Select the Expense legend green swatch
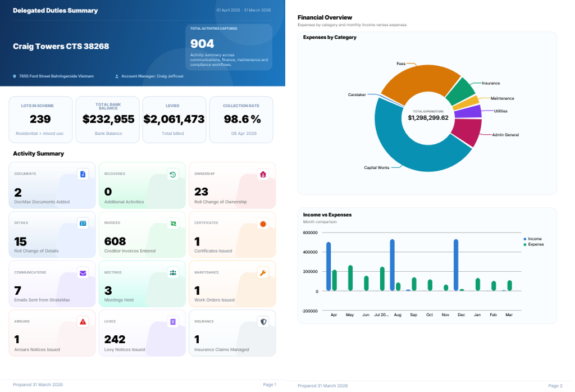This screenshot has width=575, height=392. pyautogui.click(x=525, y=244)
